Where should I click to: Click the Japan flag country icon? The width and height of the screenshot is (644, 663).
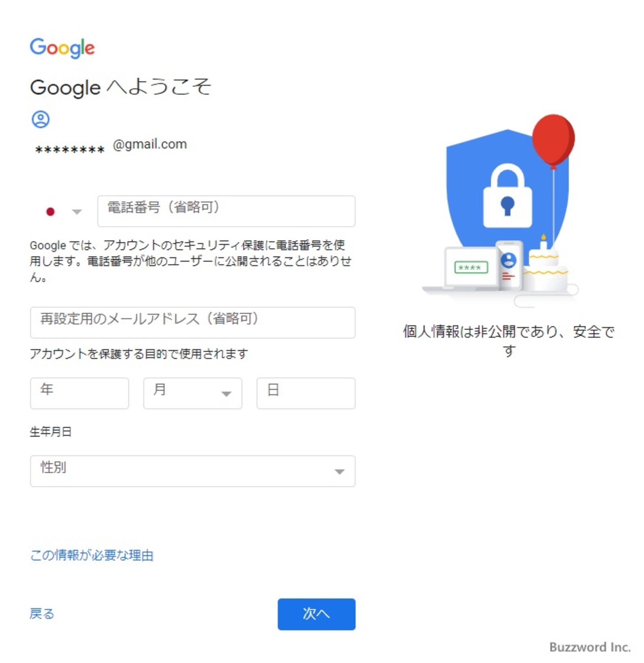(x=50, y=212)
